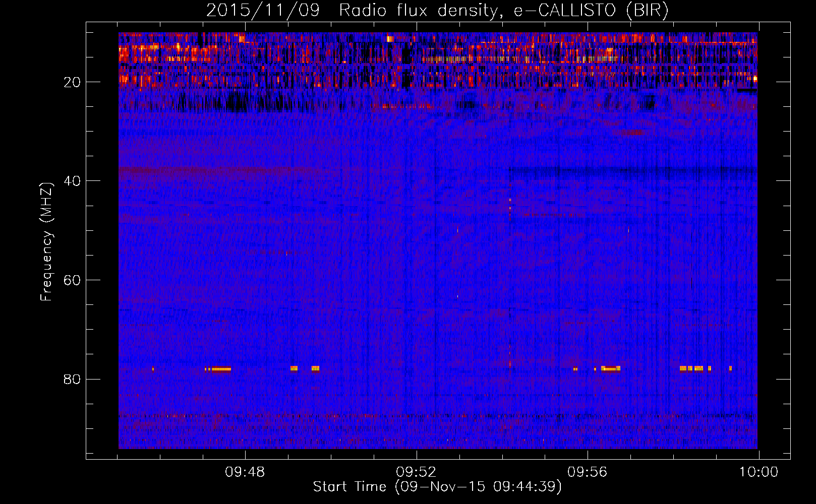Click the '60' frequency tick label
The image size is (816, 504).
point(73,280)
